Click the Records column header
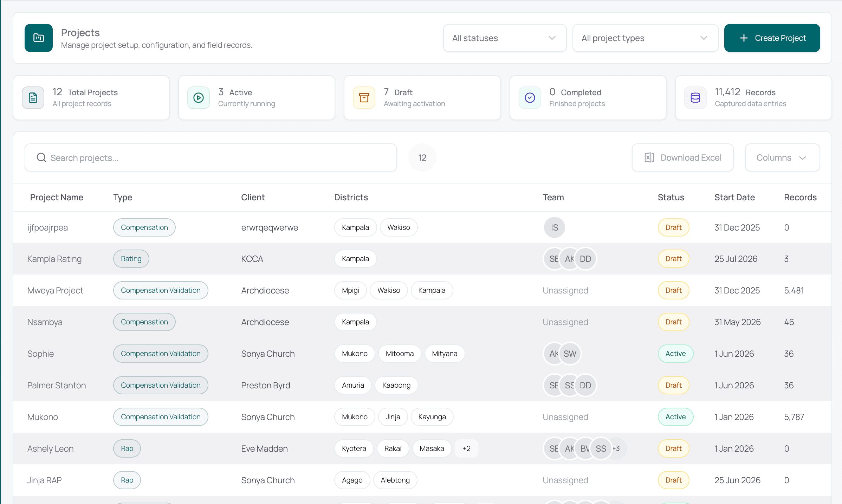 [800, 197]
